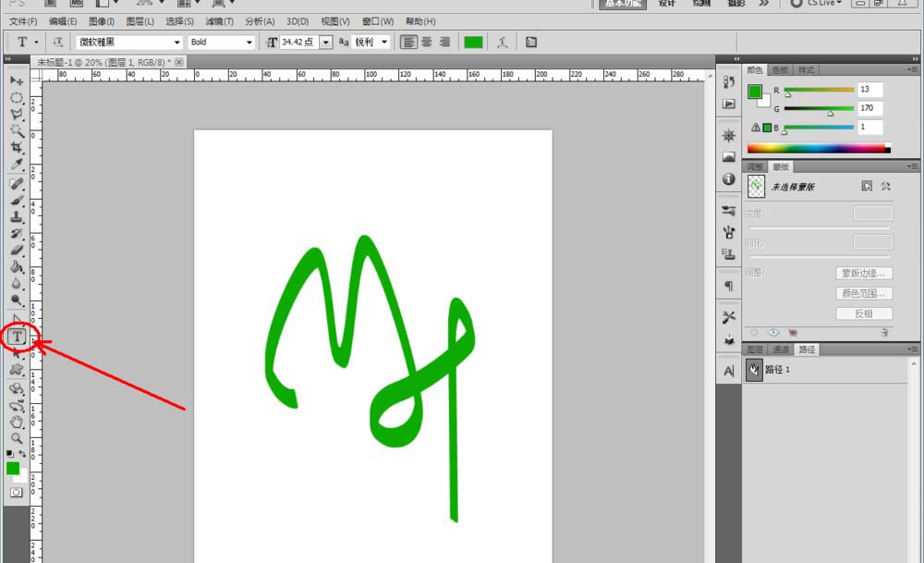Click the color spectrum ramp
The height and width of the screenshot is (563, 924).
coord(819,149)
